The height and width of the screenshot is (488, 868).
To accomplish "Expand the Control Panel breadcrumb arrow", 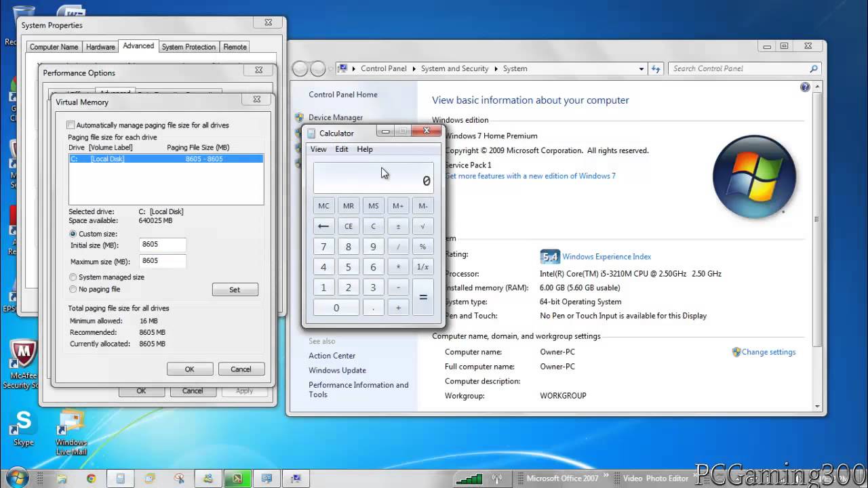I will pyautogui.click(x=414, y=68).
